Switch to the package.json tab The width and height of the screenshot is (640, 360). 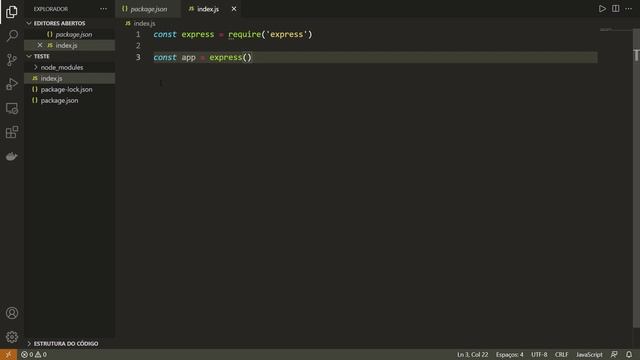(x=148, y=9)
